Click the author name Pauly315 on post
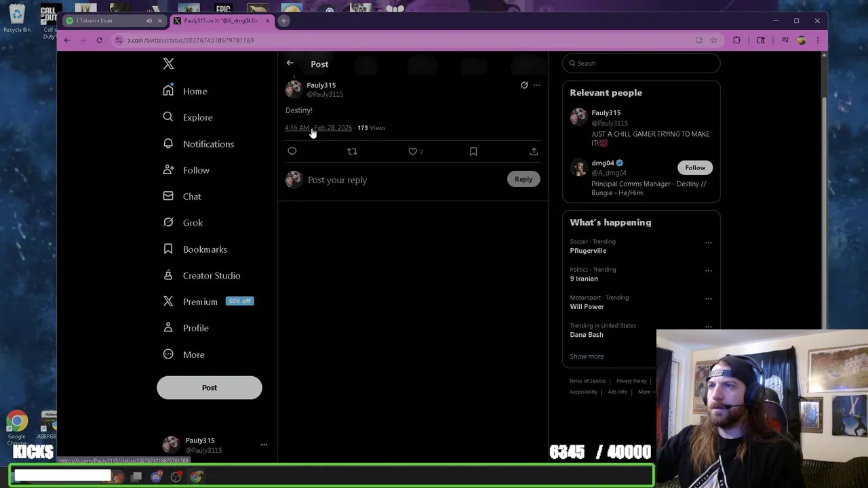 321,85
